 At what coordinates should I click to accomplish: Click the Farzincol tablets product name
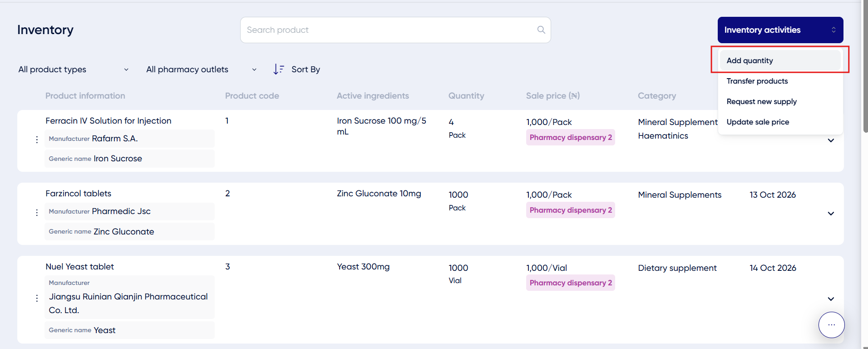[x=78, y=194]
